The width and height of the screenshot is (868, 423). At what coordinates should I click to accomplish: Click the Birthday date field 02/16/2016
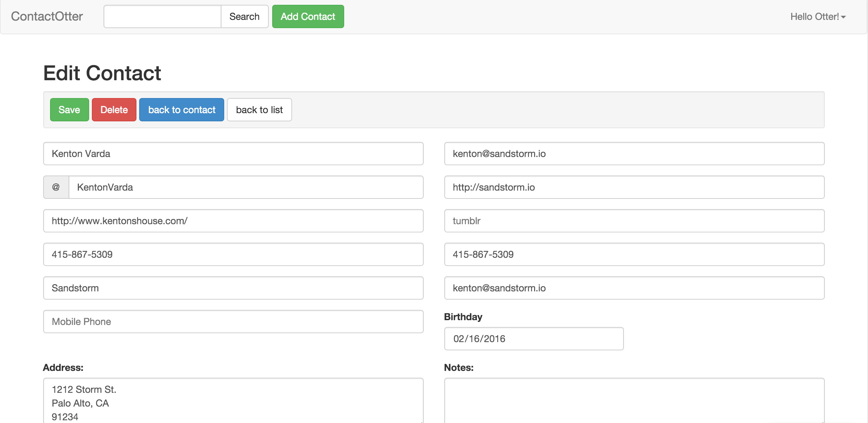pyautogui.click(x=534, y=339)
